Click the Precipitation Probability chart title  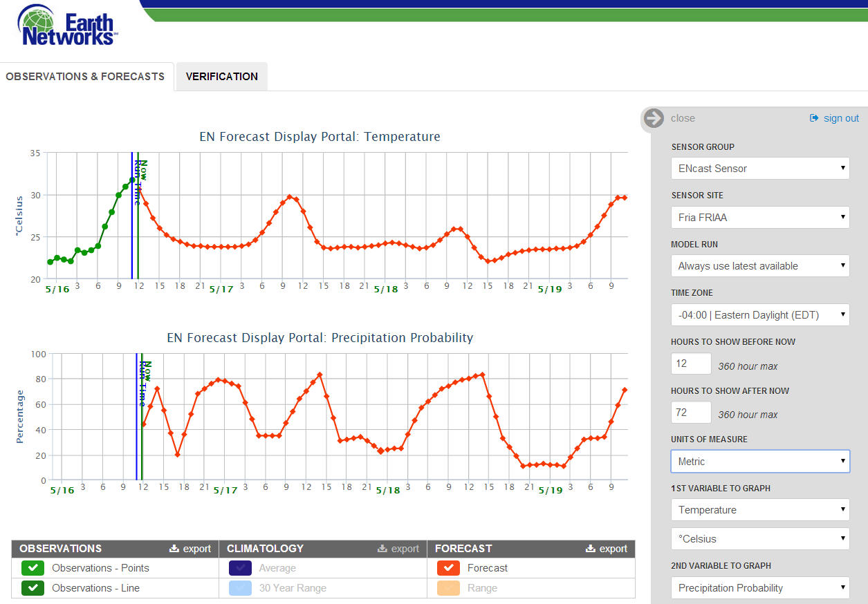[320, 338]
